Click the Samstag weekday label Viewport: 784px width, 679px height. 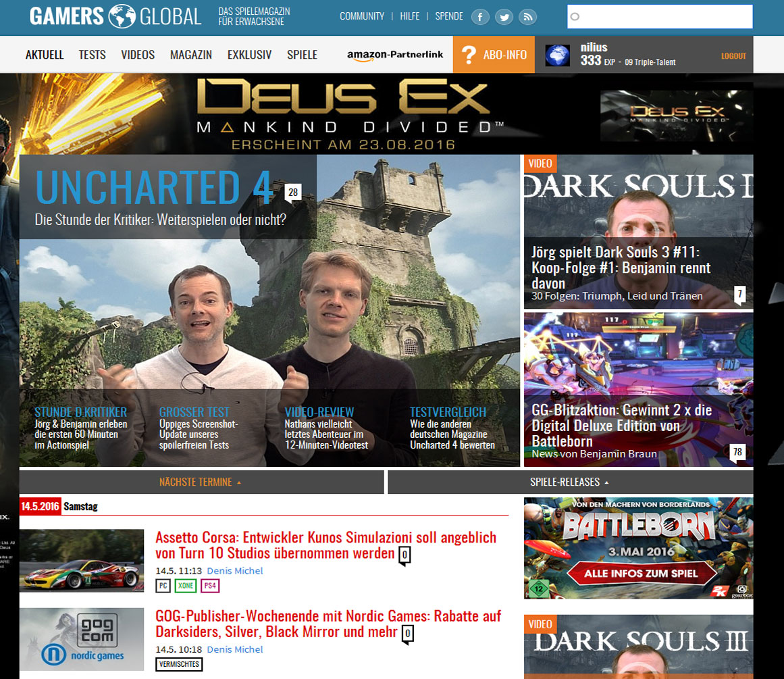click(x=80, y=506)
